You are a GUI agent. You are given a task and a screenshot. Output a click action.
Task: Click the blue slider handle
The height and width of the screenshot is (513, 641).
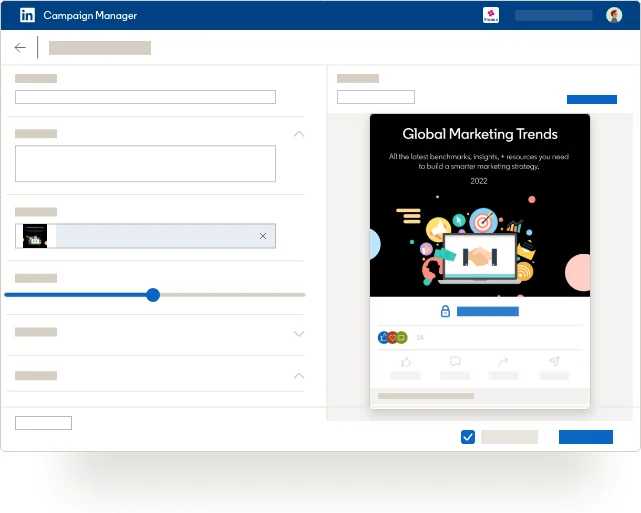(153, 295)
